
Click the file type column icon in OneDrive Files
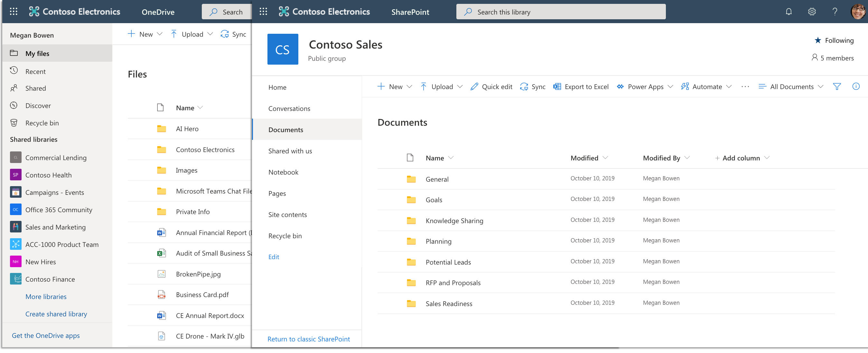(x=160, y=107)
